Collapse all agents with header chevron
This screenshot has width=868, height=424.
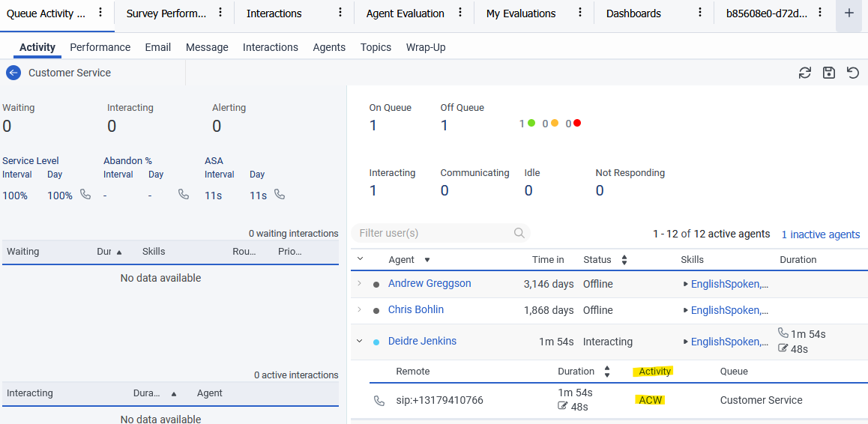(360, 259)
